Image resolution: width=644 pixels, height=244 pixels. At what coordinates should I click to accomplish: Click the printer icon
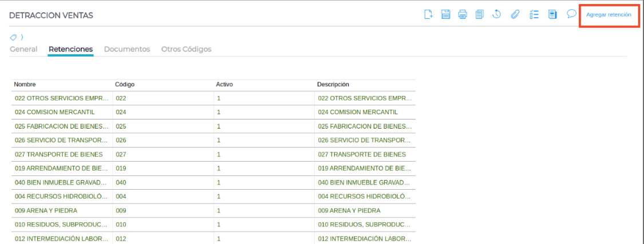click(x=463, y=14)
